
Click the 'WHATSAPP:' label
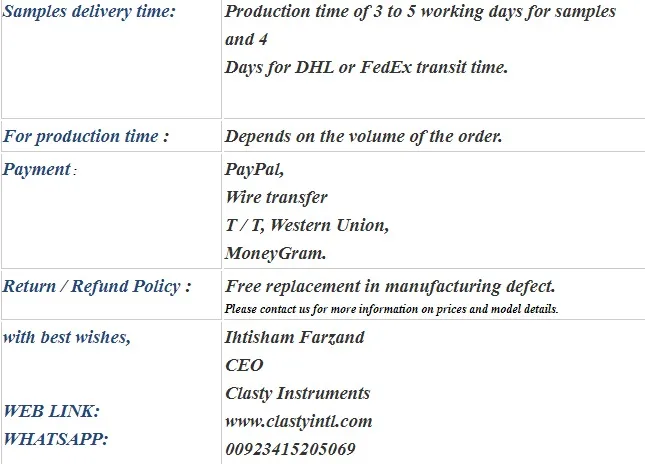click(x=56, y=439)
